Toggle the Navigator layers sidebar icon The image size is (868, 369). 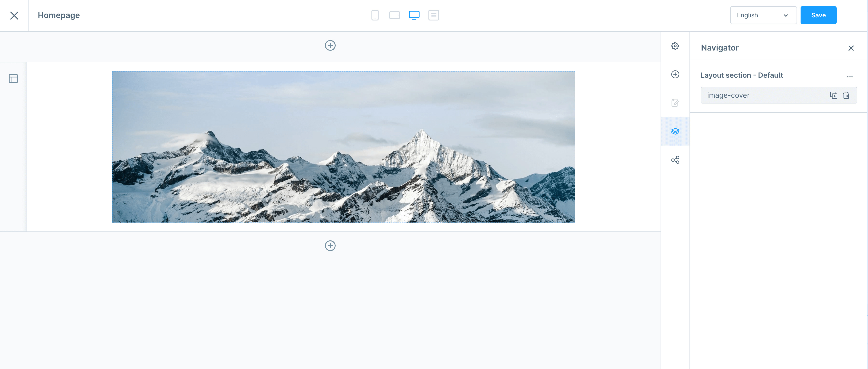tap(675, 131)
